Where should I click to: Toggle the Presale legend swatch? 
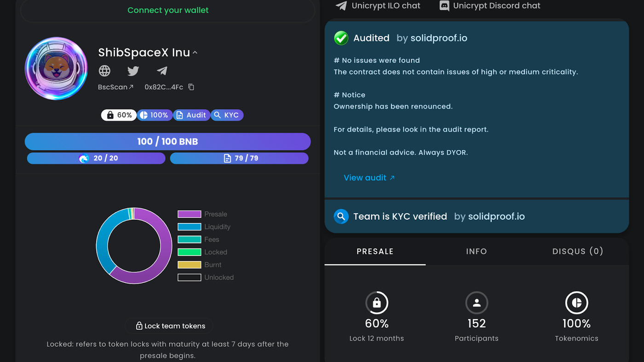(190, 214)
